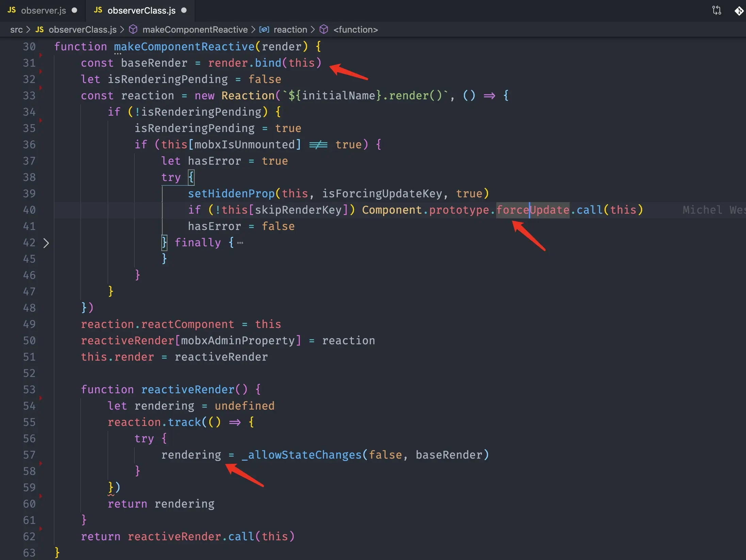Click the unsaved changes dot on observerClass.js tab

pyautogui.click(x=184, y=10)
